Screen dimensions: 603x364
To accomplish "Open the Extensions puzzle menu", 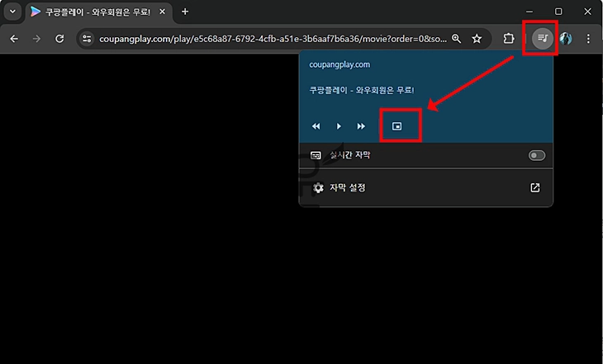I will (x=508, y=39).
